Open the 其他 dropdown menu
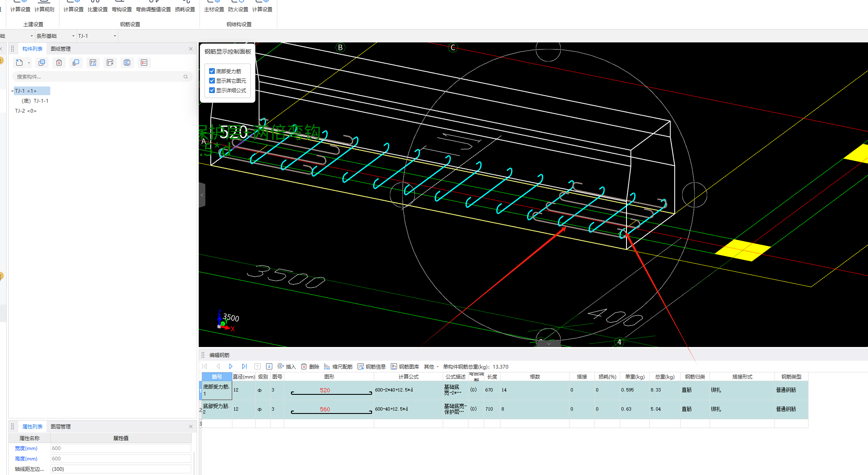 (x=431, y=367)
